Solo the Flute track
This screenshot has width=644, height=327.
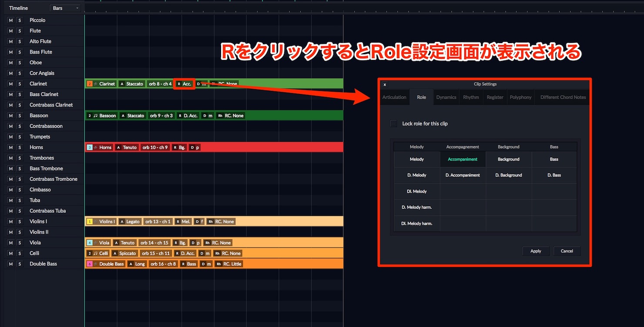point(20,31)
